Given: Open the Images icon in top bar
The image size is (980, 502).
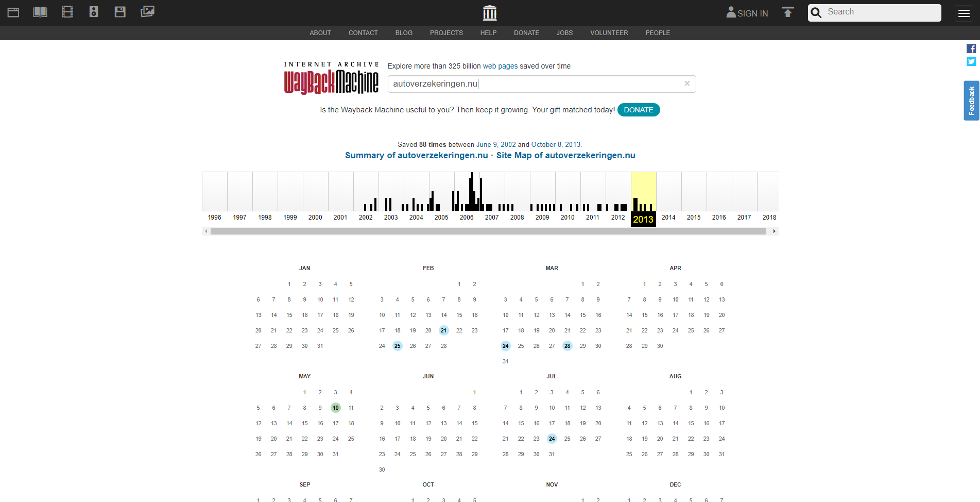Looking at the screenshot, I should pyautogui.click(x=147, y=11).
